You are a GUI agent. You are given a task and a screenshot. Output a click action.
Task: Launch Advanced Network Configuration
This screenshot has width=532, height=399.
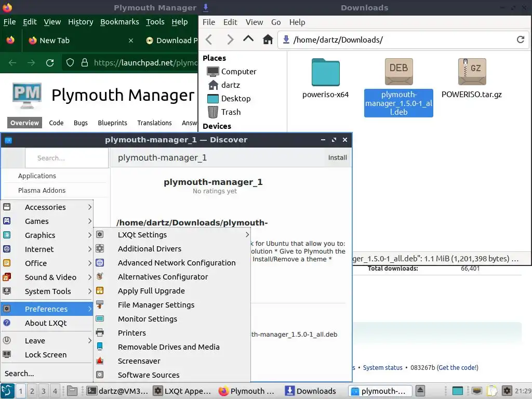(x=172, y=262)
